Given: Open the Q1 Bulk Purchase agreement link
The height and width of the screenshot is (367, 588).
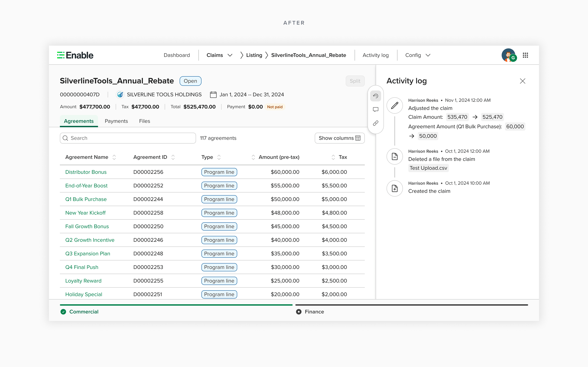Looking at the screenshot, I should pyautogui.click(x=86, y=199).
